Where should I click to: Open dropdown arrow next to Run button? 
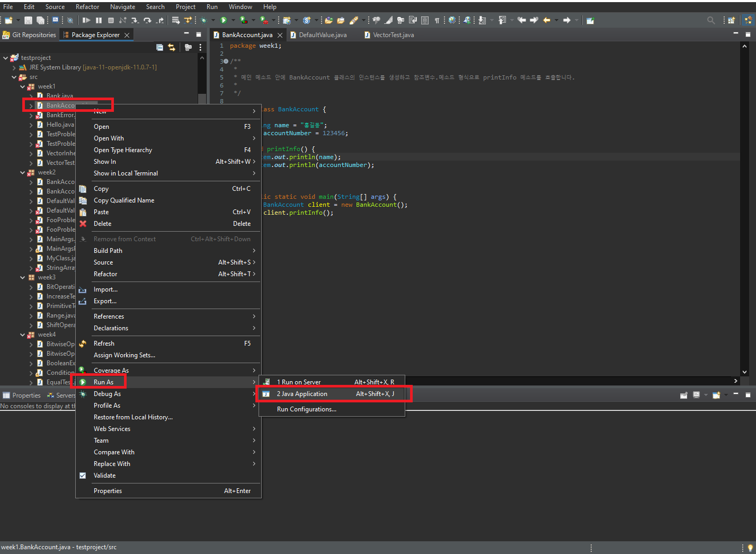[233, 20]
